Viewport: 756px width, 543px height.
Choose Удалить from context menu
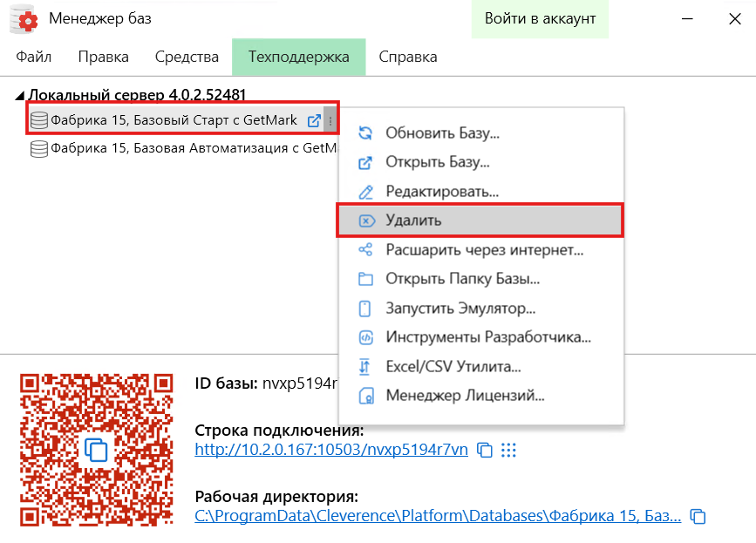click(x=480, y=221)
